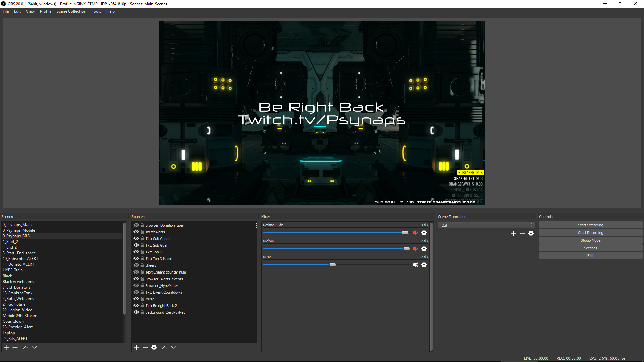This screenshot has height=362, width=644.
Task: Click the Scenes list scrollbar
Action: 125,268
